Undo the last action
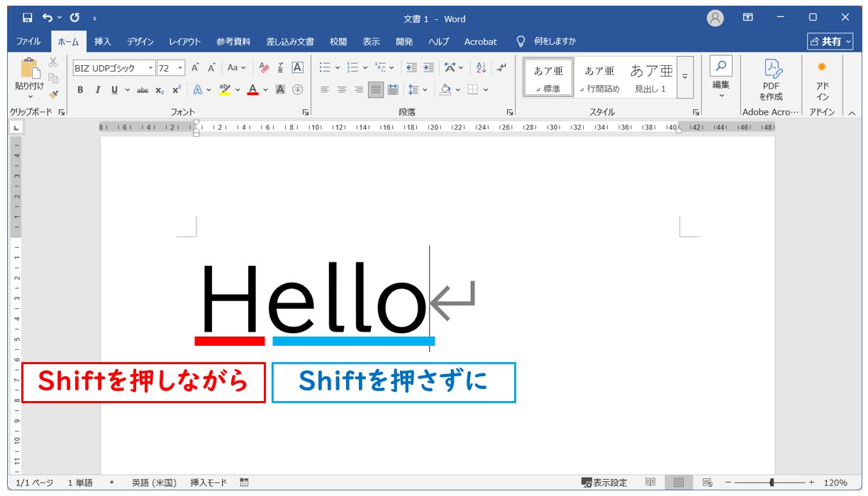 pos(47,18)
